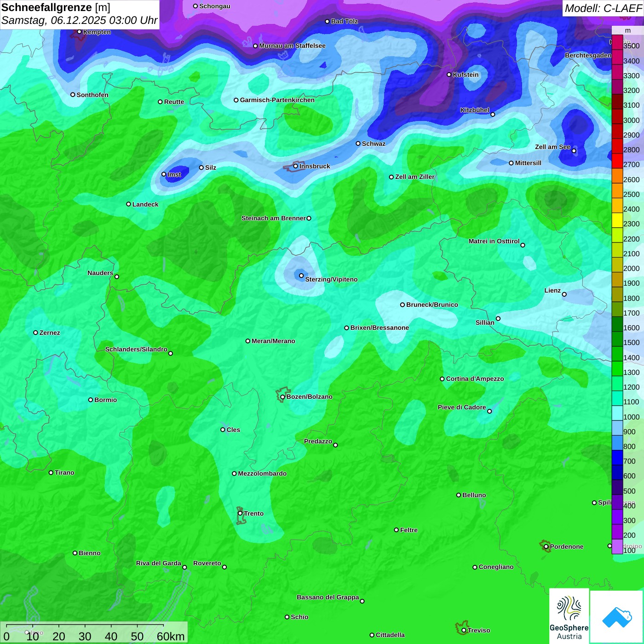Click the 'Zell am Ziller' label
The width and height of the screenshot is (644, 644).
click(415, 177)
